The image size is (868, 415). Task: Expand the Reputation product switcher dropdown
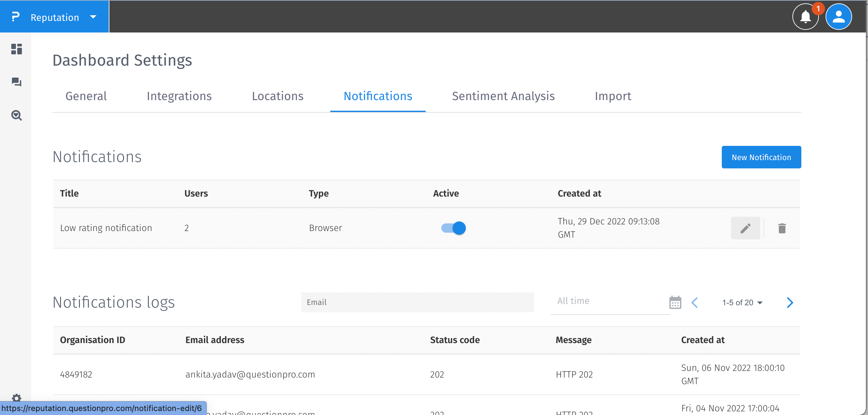(93, 17)
